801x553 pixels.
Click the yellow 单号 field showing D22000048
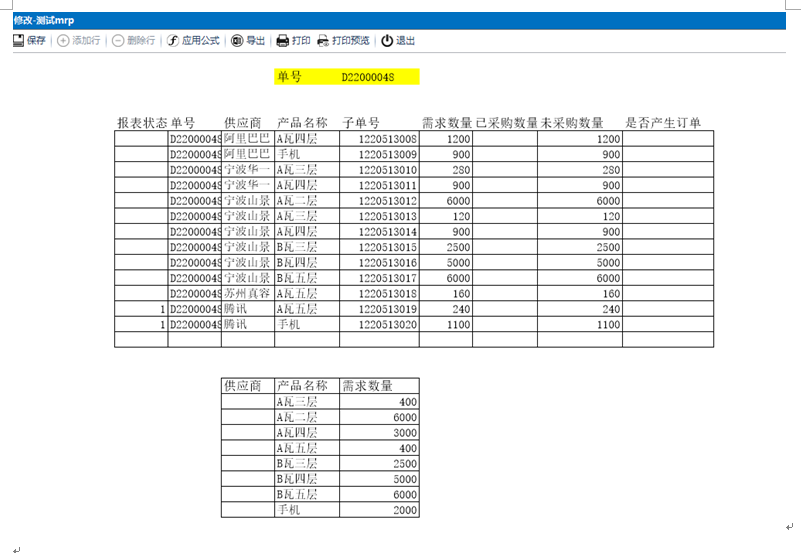pos(347,77)
